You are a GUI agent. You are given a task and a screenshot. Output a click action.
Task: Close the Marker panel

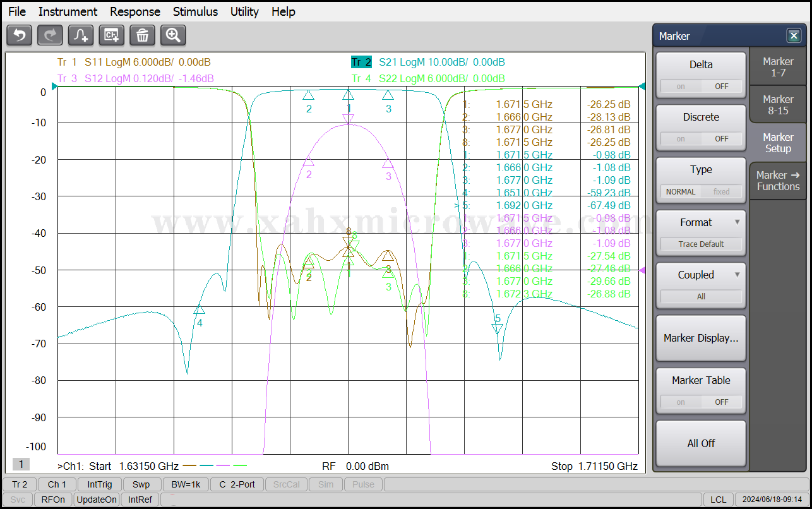coord(794,36)
